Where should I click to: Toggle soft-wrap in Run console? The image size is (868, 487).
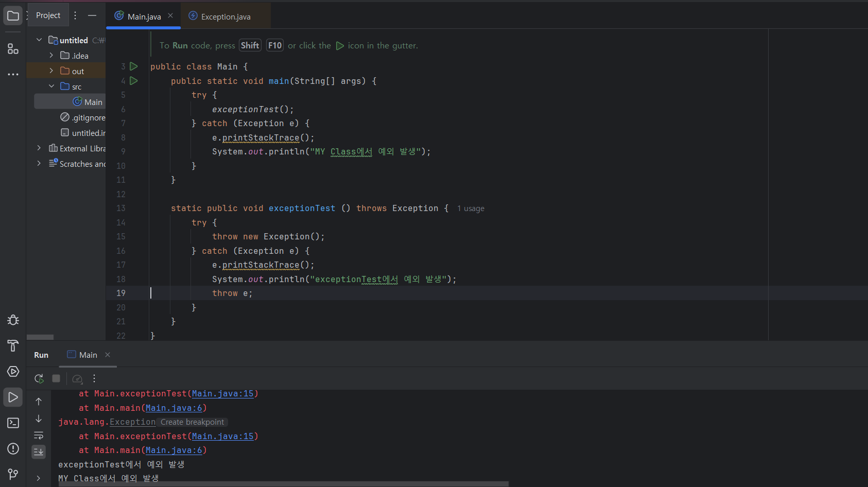39,436
